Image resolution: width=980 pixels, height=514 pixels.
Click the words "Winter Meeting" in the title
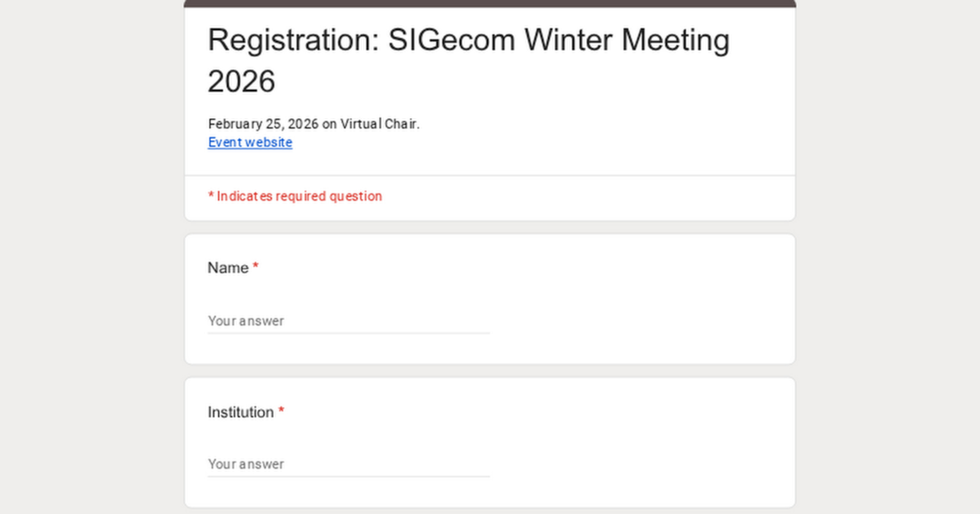[x=627, y=40]
